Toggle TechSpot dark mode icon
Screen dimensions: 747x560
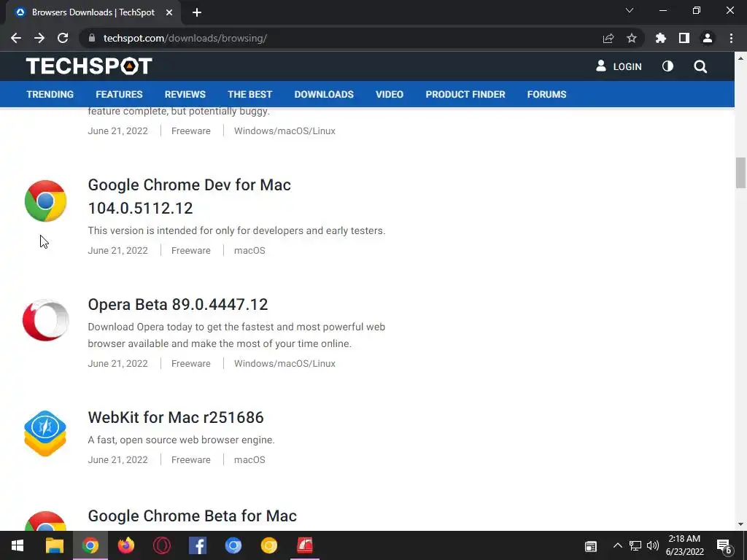tap(668, 66)
